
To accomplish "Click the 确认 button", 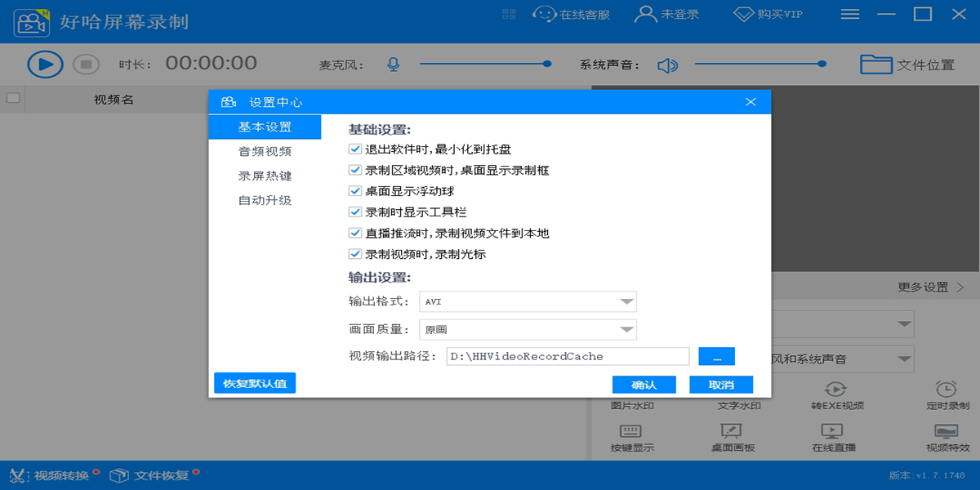I will pyautogui.click(x=644, y=385).
